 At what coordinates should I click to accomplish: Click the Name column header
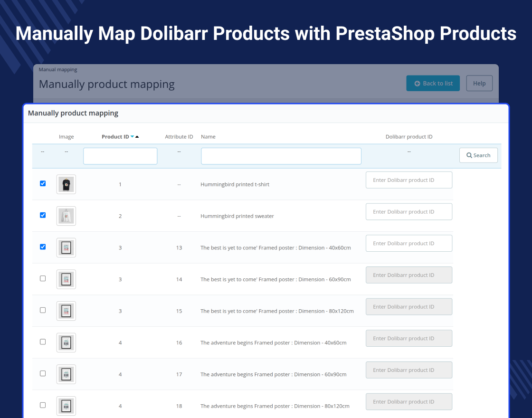coord(208,137)
